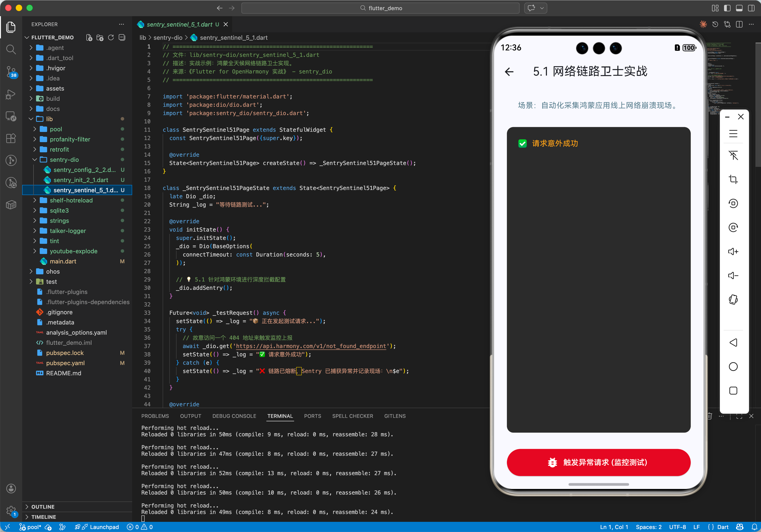Open the Search view in activity bar

tap(11, 49)
